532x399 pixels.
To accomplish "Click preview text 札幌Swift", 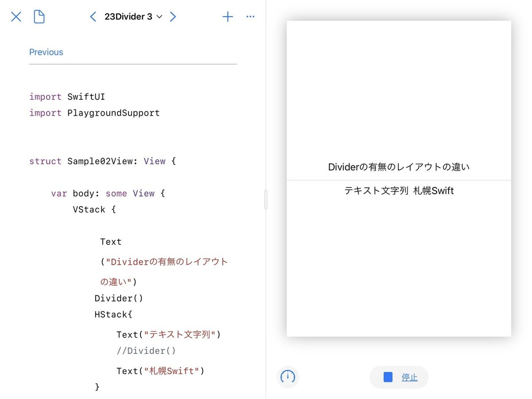I will pyautogui.click(x=434, y=191).
